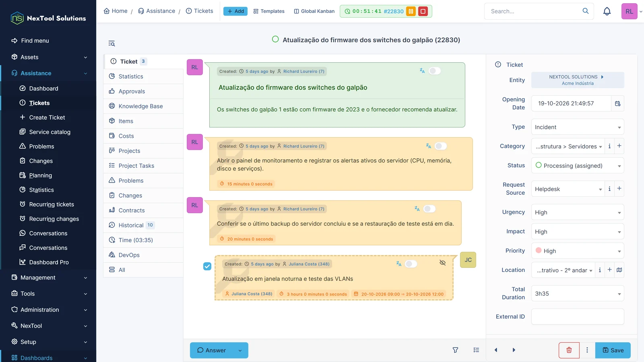Click the private eye-slash icon on Juliana's task

click(x=442, y=263)
